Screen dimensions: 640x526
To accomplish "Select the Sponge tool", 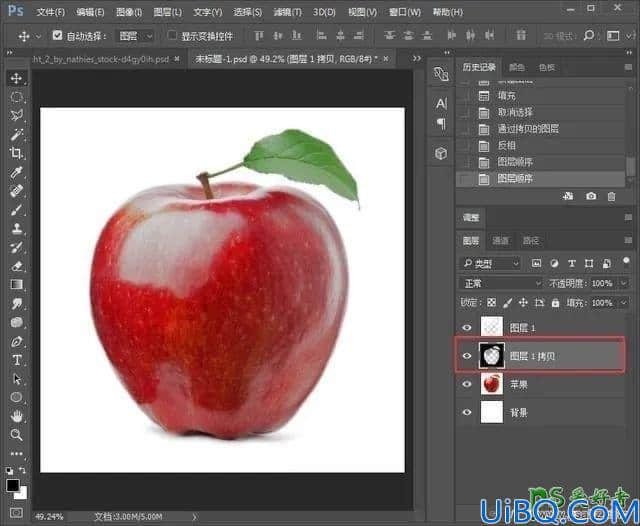I will tap(16, 322).
